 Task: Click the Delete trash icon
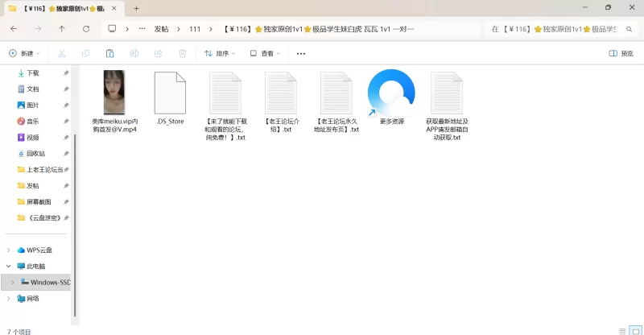point(183,53)
